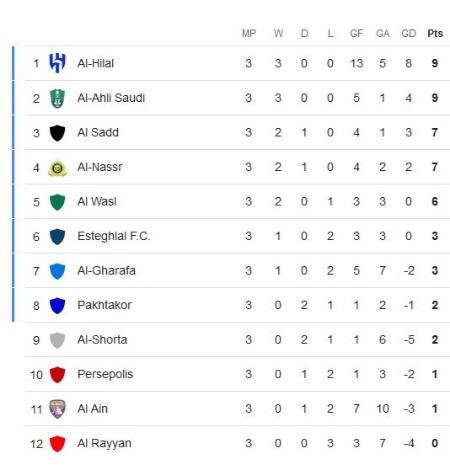
Task: Click the red Persepolis shield icon
Action: coord(57,375)
